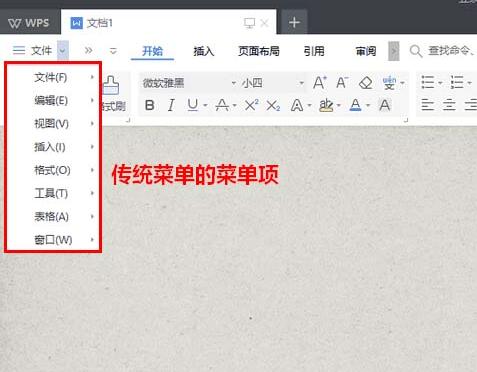Expand the quick access double-chevron
This screenshot has width=477, height=372.
tap(88, 51)
